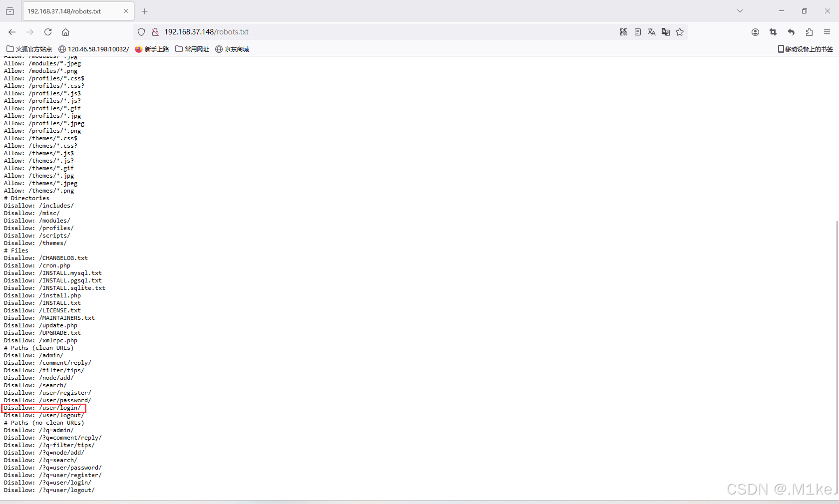Screen dimensions: 839x504
Task: Open the translation extension icon
Action: tap(666, 32)
